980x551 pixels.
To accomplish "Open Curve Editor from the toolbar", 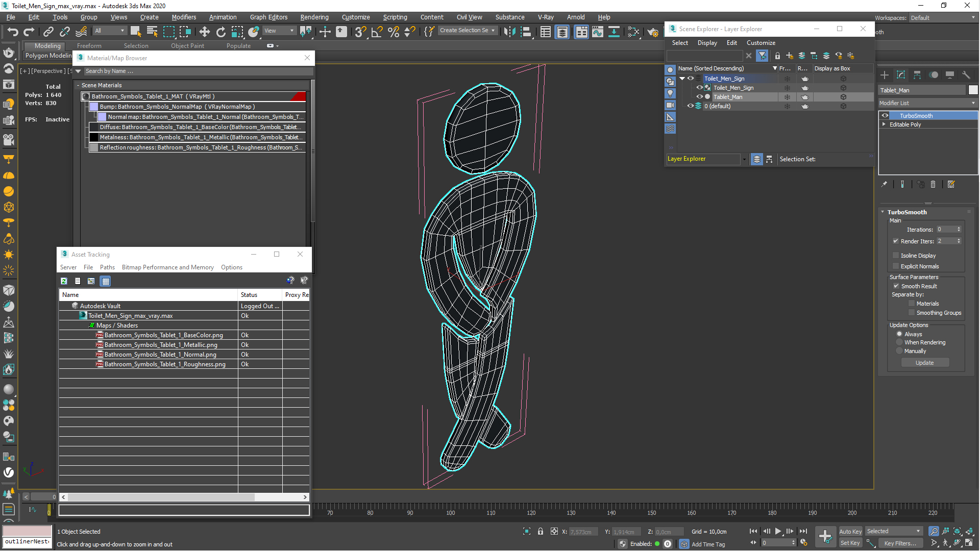I will click(x=598, y=32).
